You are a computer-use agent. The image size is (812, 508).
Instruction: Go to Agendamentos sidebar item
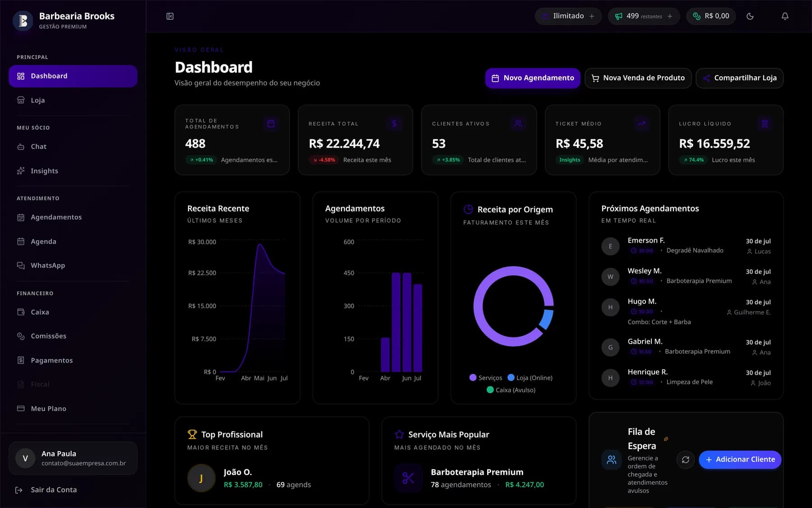[73, 217]
